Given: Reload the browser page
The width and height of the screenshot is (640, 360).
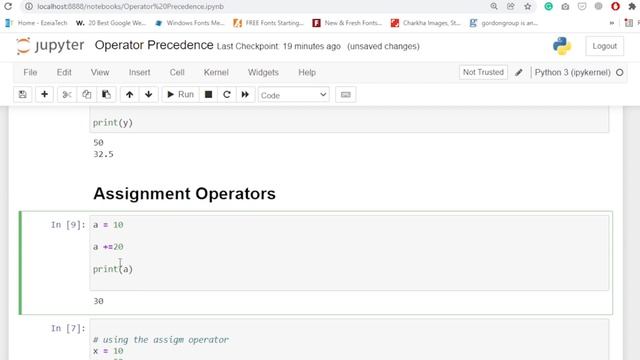Looking at the screenshot, I should [8, 7].
